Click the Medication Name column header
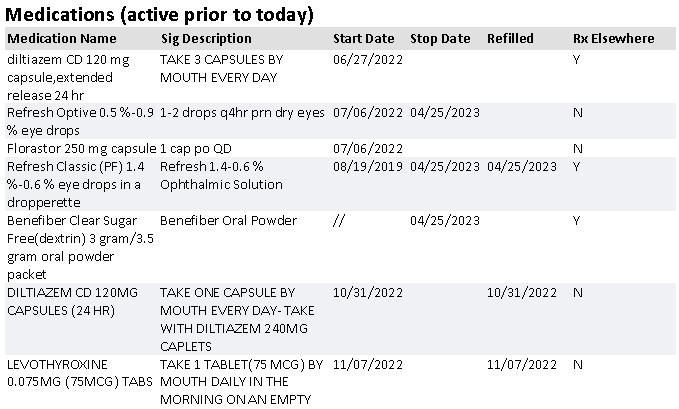Viewport: 679px width, 409px height. click(61, 38)
